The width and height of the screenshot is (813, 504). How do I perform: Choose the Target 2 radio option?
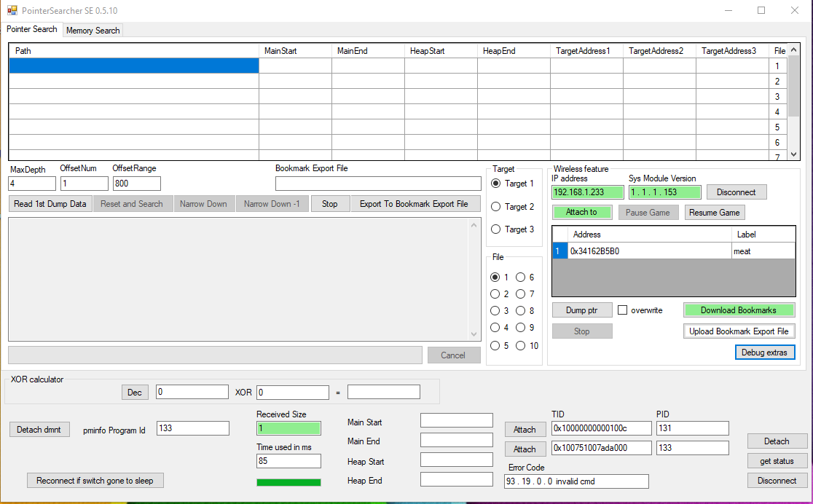point(512,206)
